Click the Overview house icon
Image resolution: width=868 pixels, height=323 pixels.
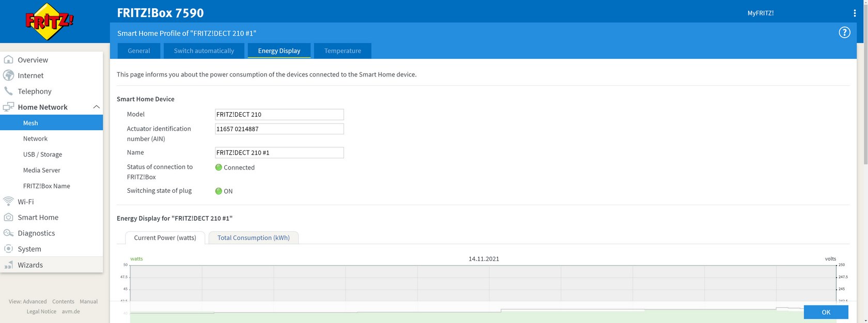pos(8,59)
